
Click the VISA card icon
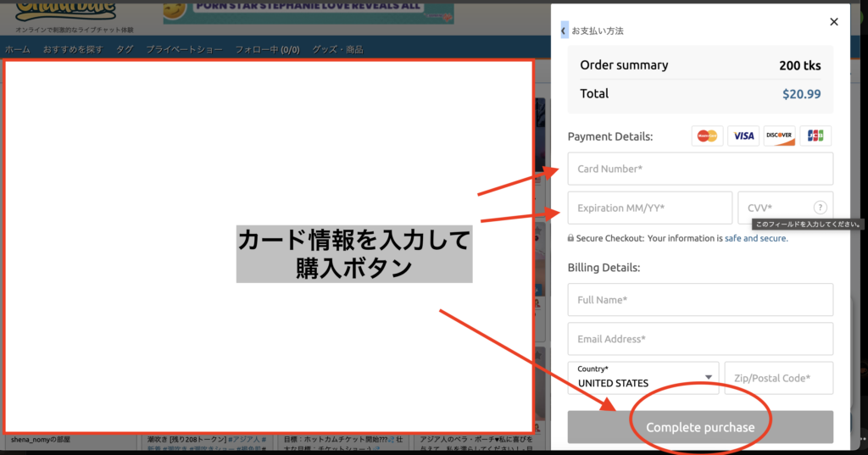(x=743, y=136)
